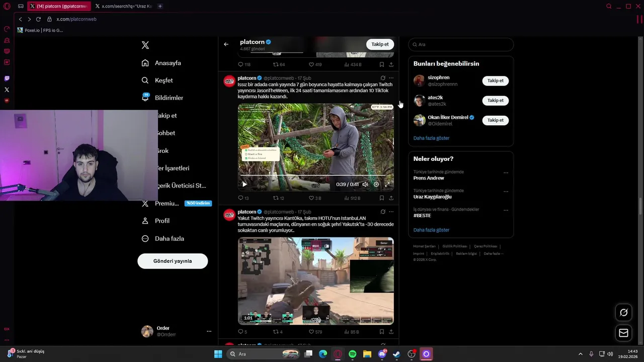Open Opera GX menu logo
The width and height of the screenshot is (644, 362).
tap(7, 6)
